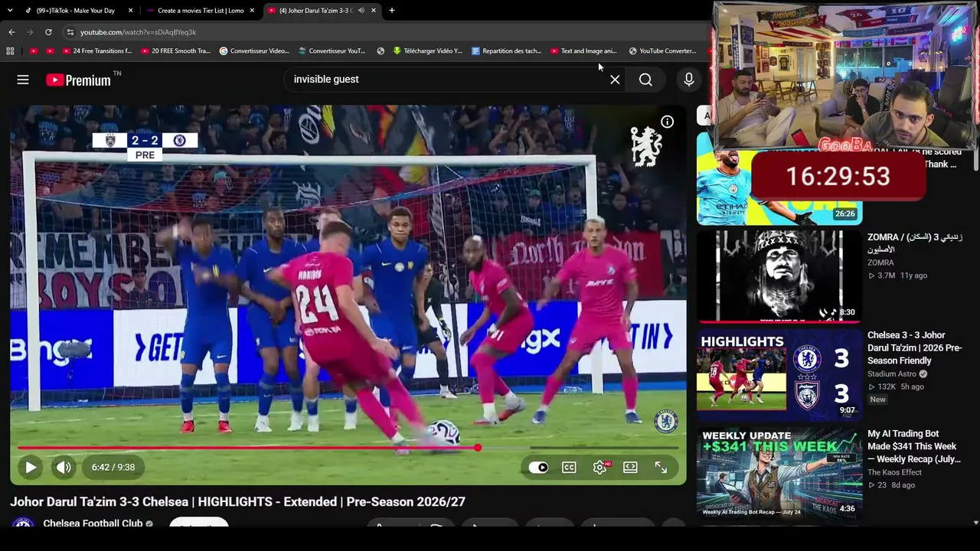Click the globe bookmark icon
The height and width of the screenshot is (551, 980).
[381, 51]
